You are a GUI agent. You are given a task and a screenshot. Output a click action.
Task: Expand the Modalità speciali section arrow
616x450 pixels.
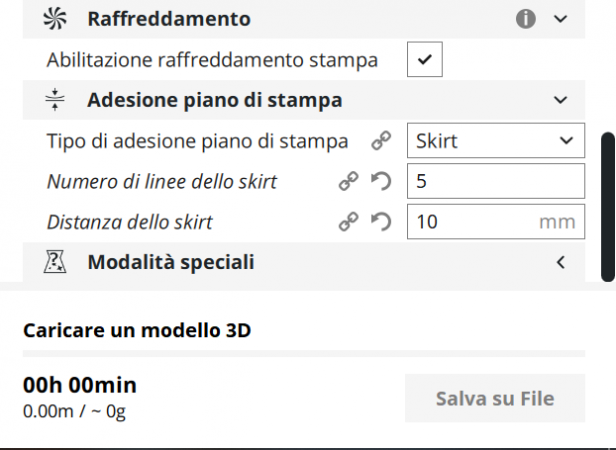tap(560, 263)
